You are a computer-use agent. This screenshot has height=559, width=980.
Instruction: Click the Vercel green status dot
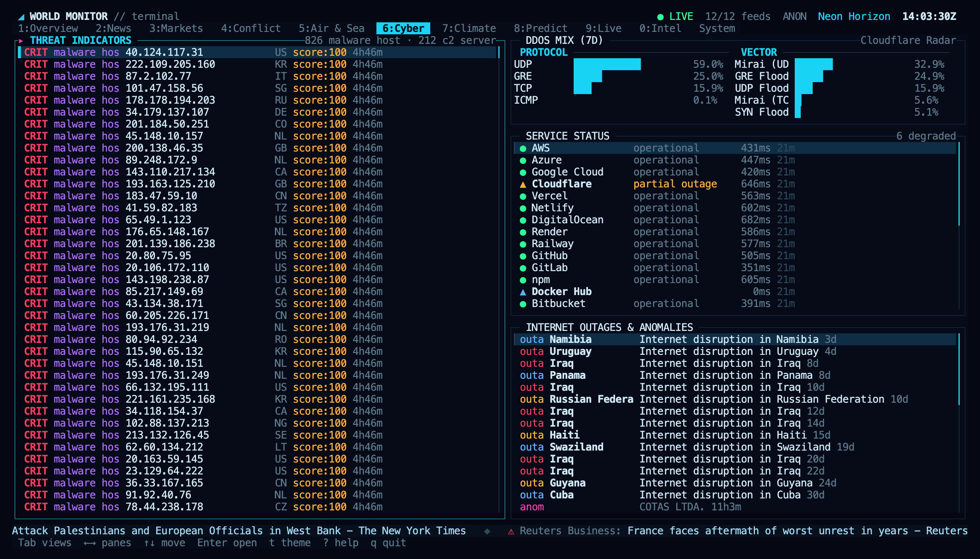coord(523,196)
